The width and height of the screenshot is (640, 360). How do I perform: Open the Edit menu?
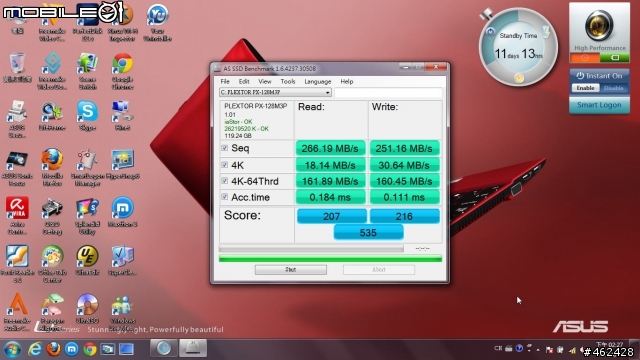(x=244, y=82)
